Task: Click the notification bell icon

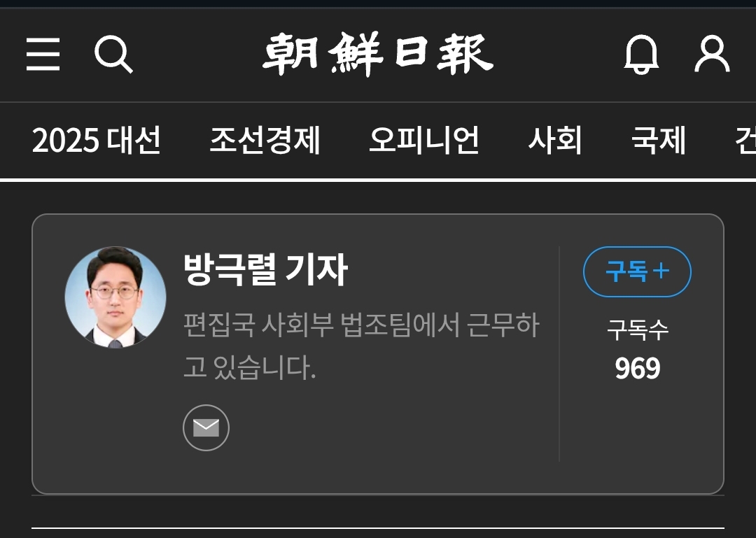Action: [641, 54]
